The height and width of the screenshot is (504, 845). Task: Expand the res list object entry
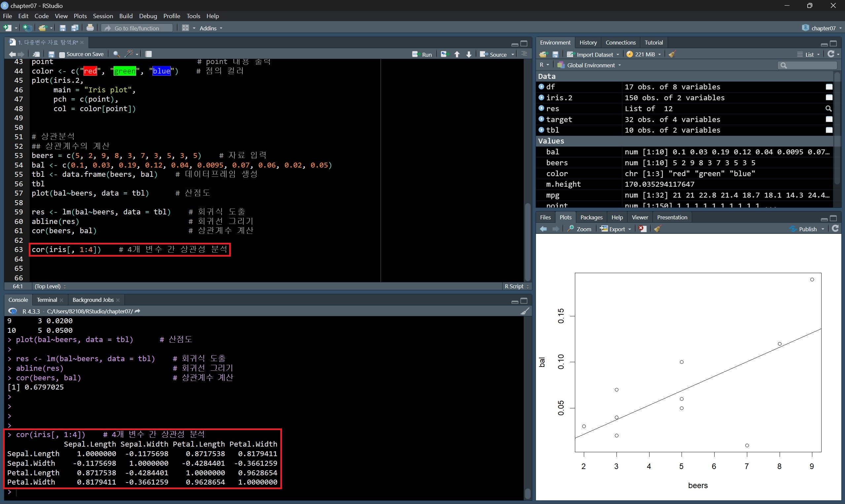click(542, 109)
